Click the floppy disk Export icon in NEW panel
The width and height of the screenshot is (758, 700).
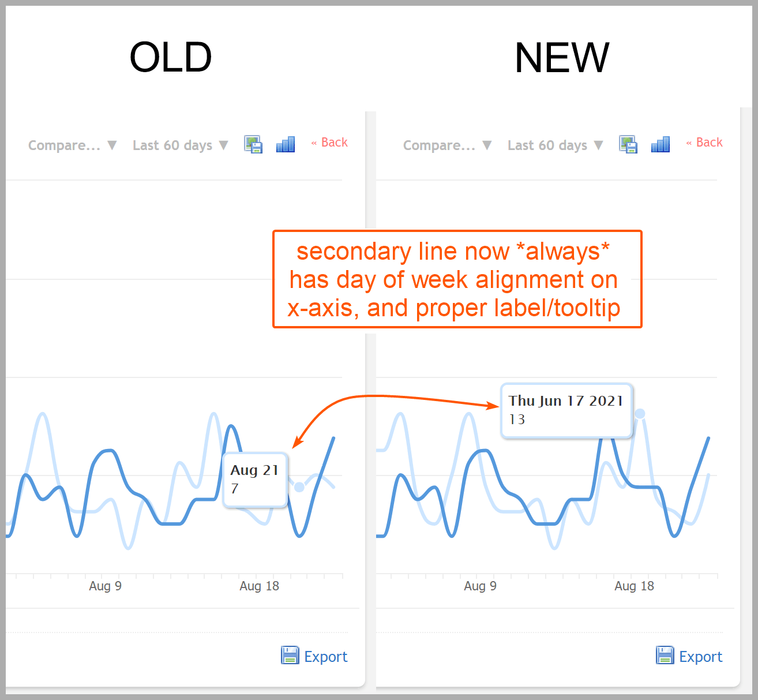[665, 656]
